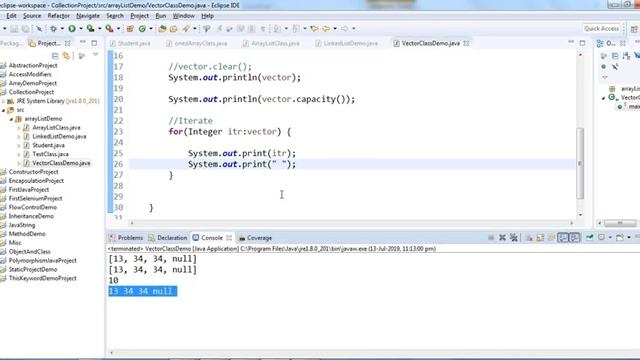Click the Coverage launch icon in toolbar
Image resolution: width=640 pixels, height=360 pixels.
(90, 29)
